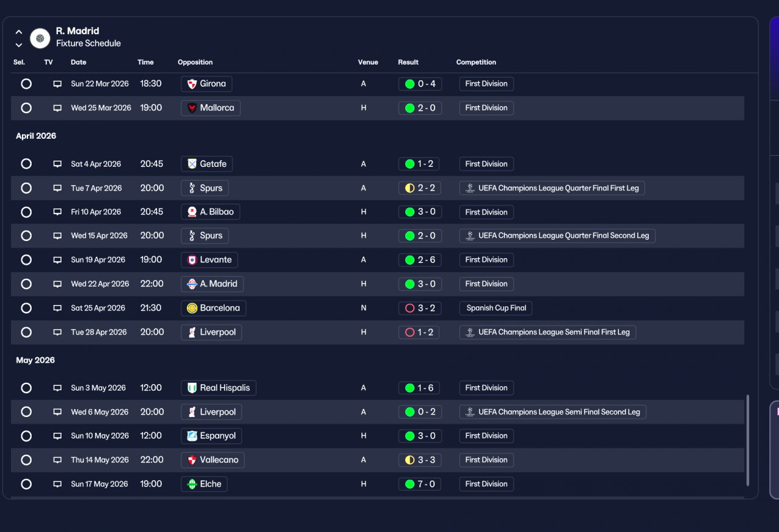Select the radio button for the Getafe fixture
The width and height of the screenshot is (779, 532).
pyautogui.click(x=26, y=164)
